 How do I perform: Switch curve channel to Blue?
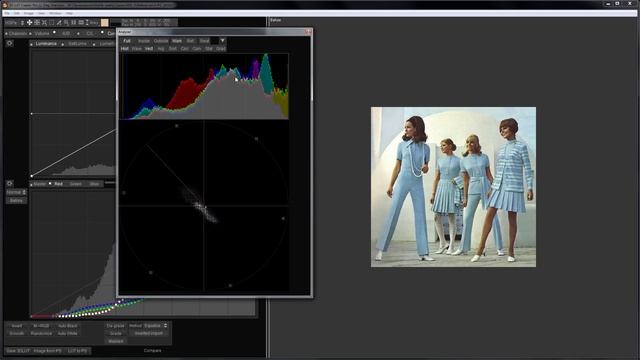coord(94,184)
